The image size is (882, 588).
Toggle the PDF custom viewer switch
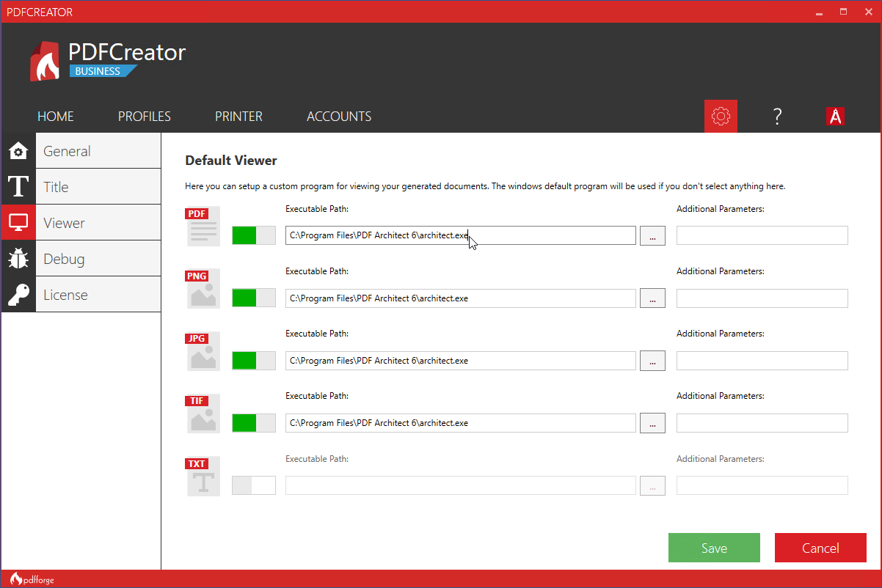(x=254, y=235)
